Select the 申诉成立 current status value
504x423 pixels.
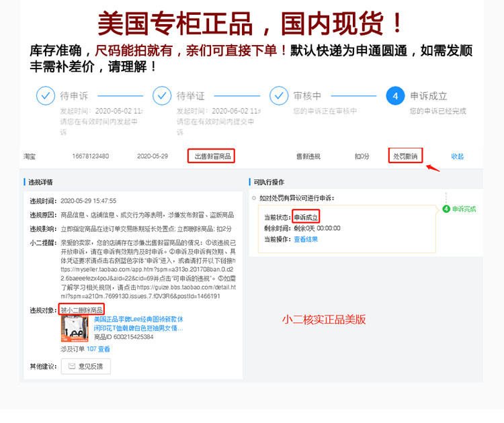(x=306, y=218)
